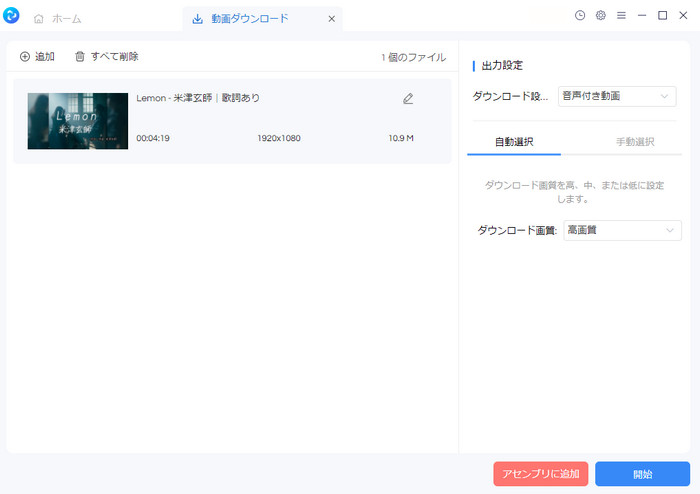Click the title Lemon - 米津玄師 | 歌詞あり

[x=198, y=98]
